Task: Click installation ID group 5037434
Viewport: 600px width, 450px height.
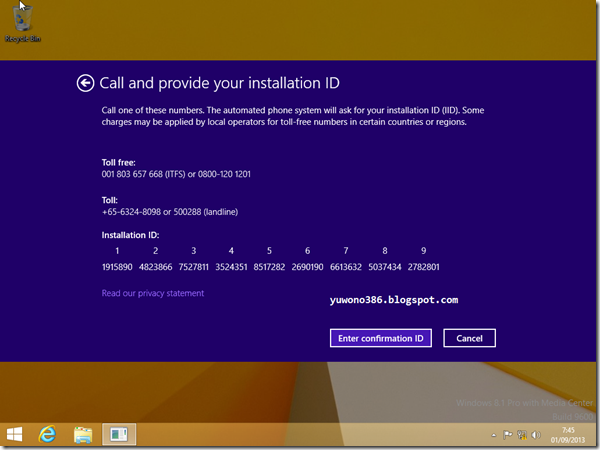Action: pyautogui.click(x=385, y=267)
